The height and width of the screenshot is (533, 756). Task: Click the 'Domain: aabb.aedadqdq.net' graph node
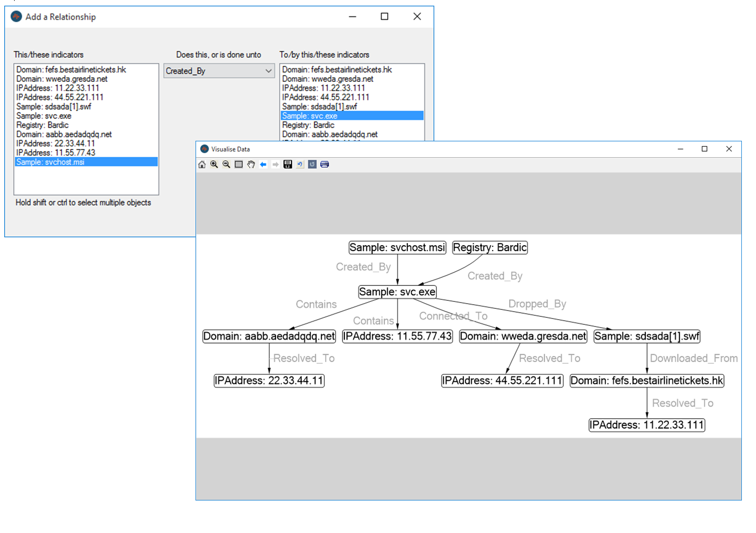[269, 336]
